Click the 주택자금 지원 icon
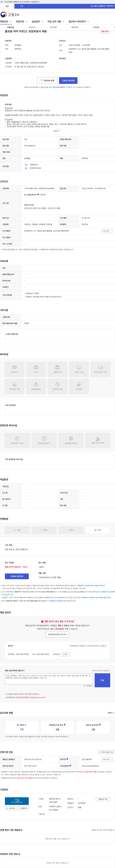 click(x=14, y=386)
